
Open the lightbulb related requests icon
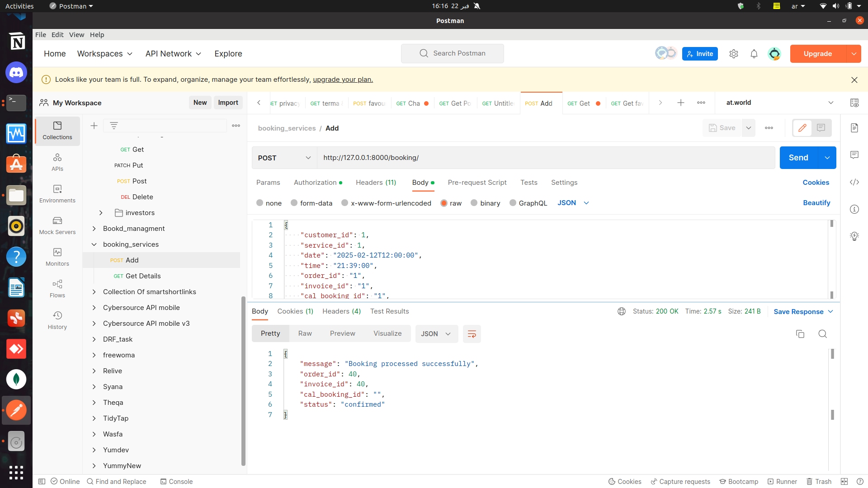pyautogui.click(x=854, y=236)
